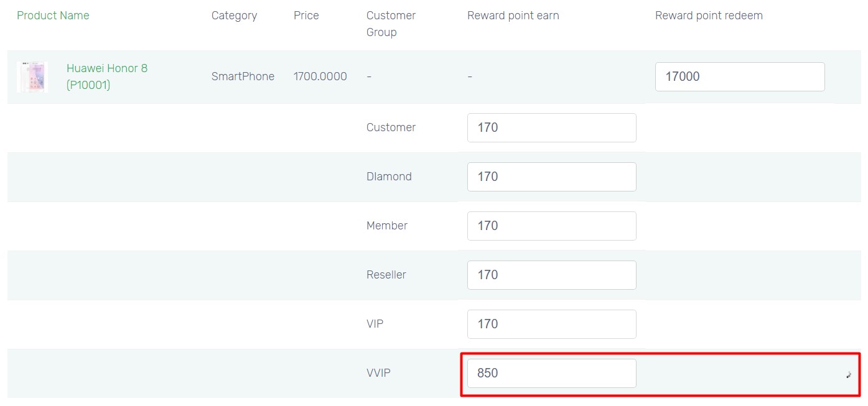Focus the reward point redeem field showing 17000

[x=740, y=76]
